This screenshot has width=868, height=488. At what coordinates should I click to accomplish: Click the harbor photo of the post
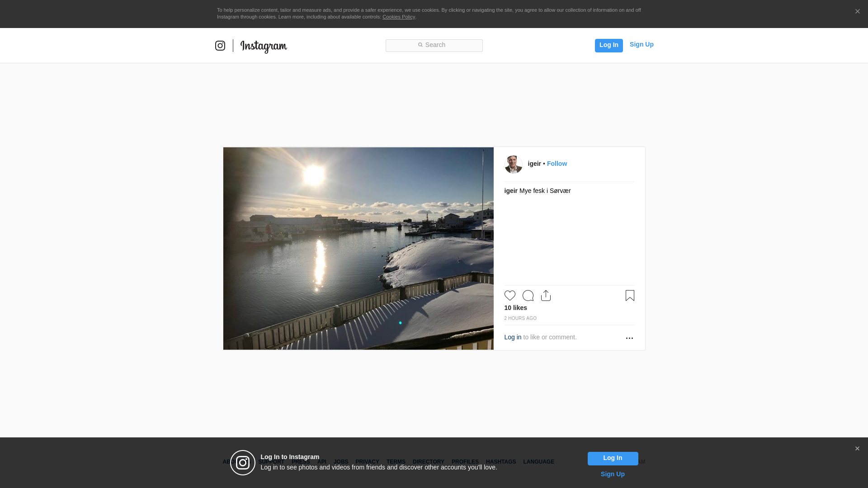click(x=358, y=249)
